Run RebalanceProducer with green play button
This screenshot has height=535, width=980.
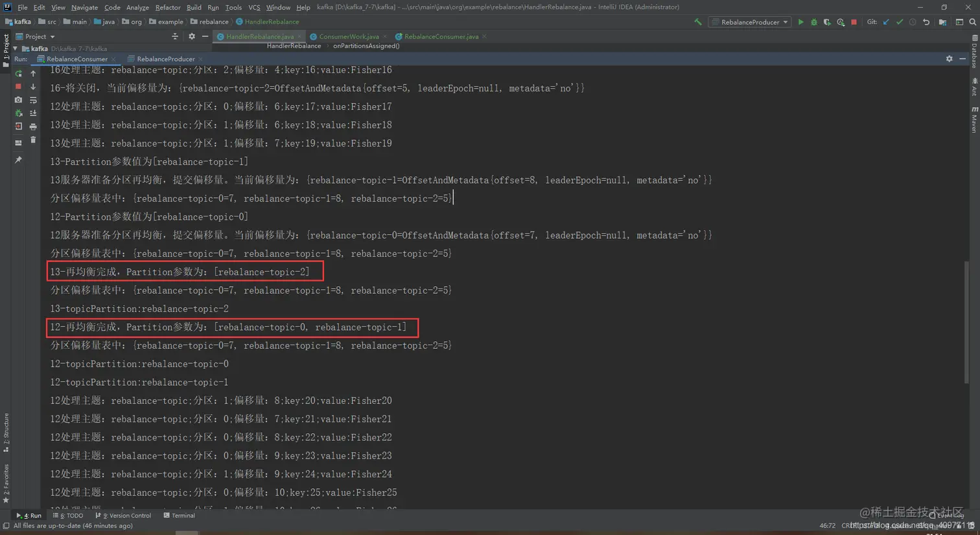(801, 22)
